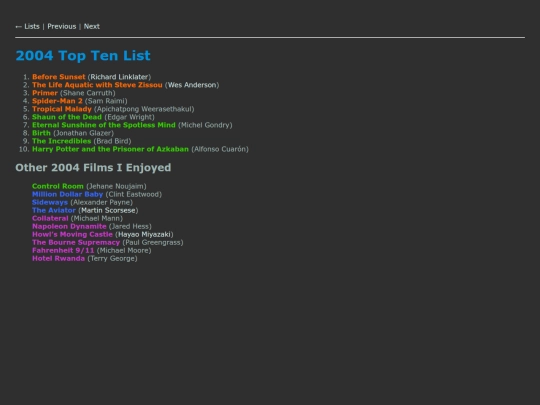This screenshot has height=405, width=540.
Task: Open The Life Aquatic with Steve Zissou link
Action: (x=97, y=85)
